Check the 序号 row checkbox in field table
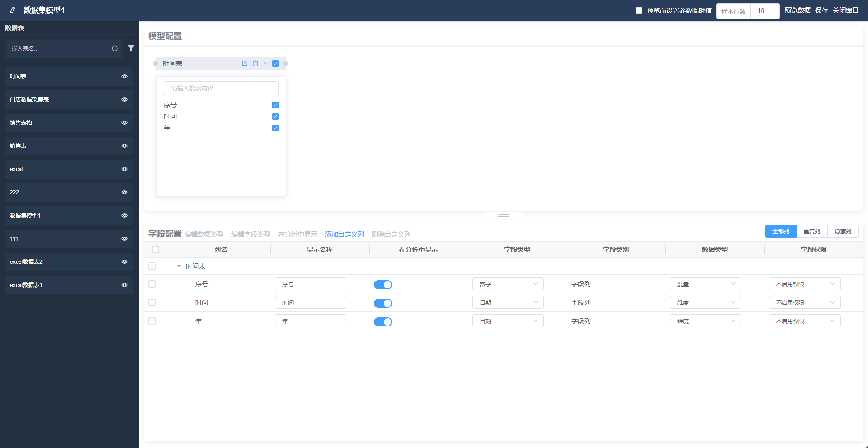Image resolution: width=868 pixels, height=448 pixels. click(152, 284)
